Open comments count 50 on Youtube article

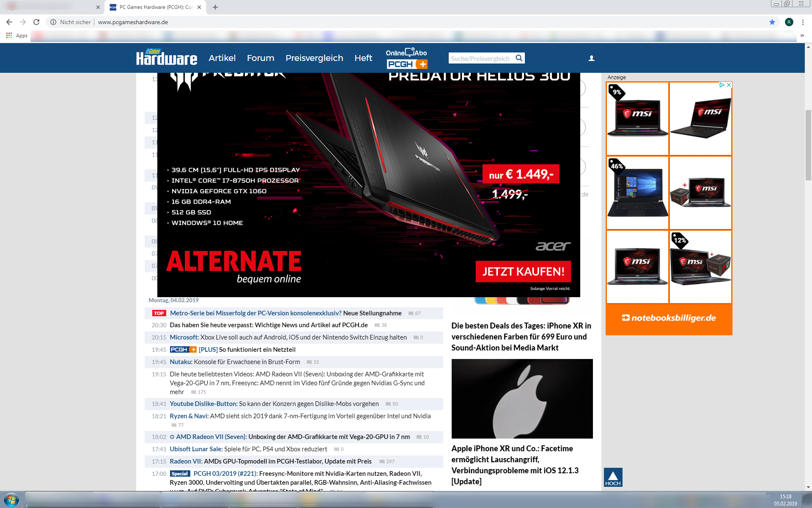392,404
